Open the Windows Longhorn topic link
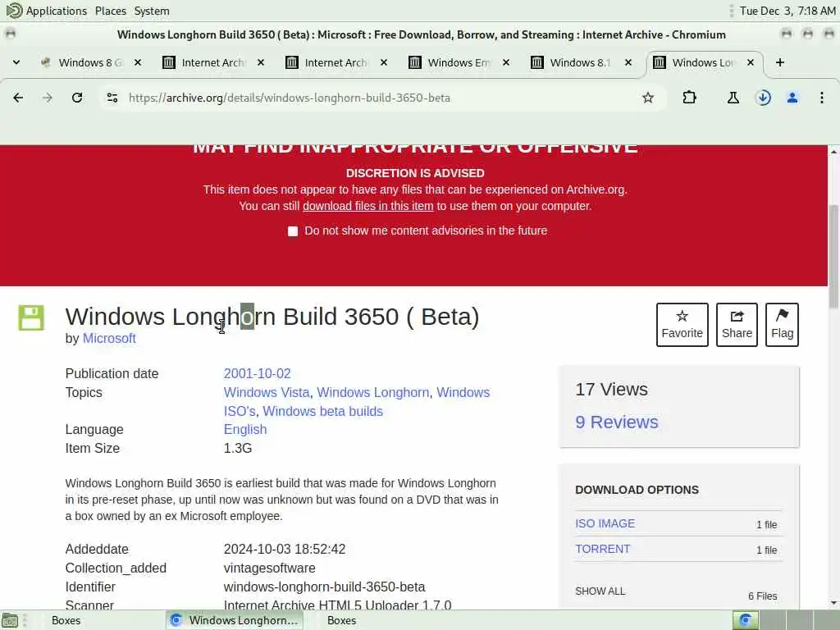This screenshot has height=630, width=840. 373,392
